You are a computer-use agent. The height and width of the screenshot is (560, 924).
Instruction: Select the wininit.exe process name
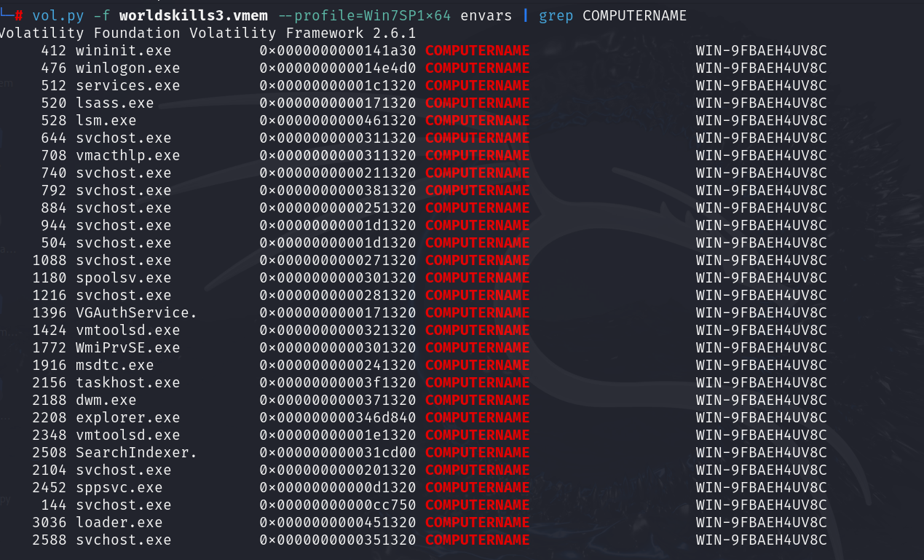coord(123,51)
